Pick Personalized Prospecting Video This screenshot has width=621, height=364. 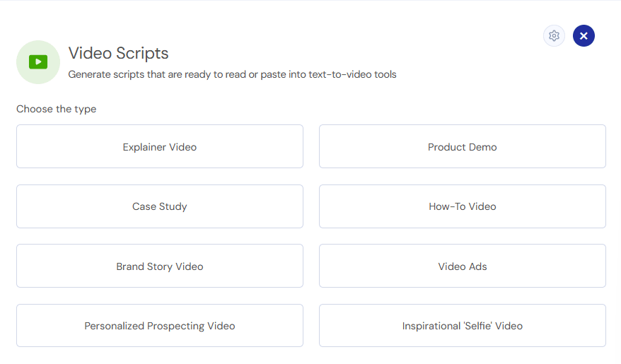click(x=160, y=326)
